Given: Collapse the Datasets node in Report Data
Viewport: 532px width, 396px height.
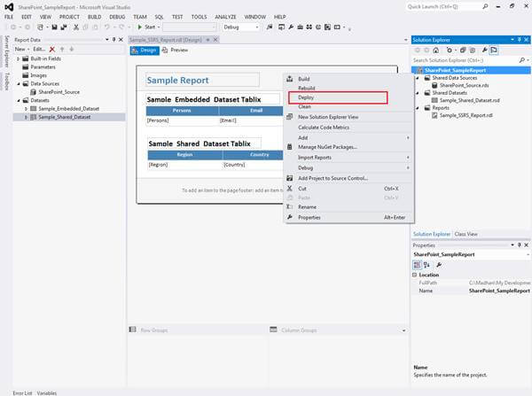Looking at the screenshot, I should pyautogui.click(x=19, y=100).
